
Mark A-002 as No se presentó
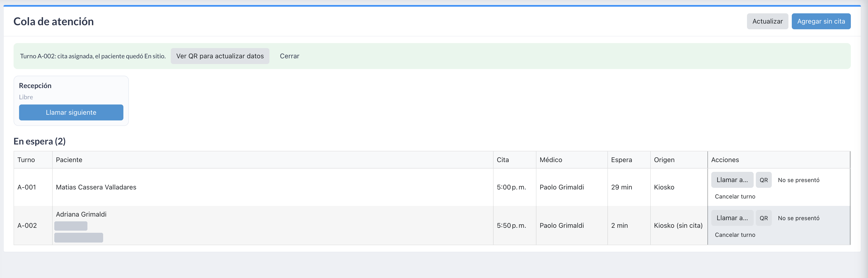[x=798, y=218]
